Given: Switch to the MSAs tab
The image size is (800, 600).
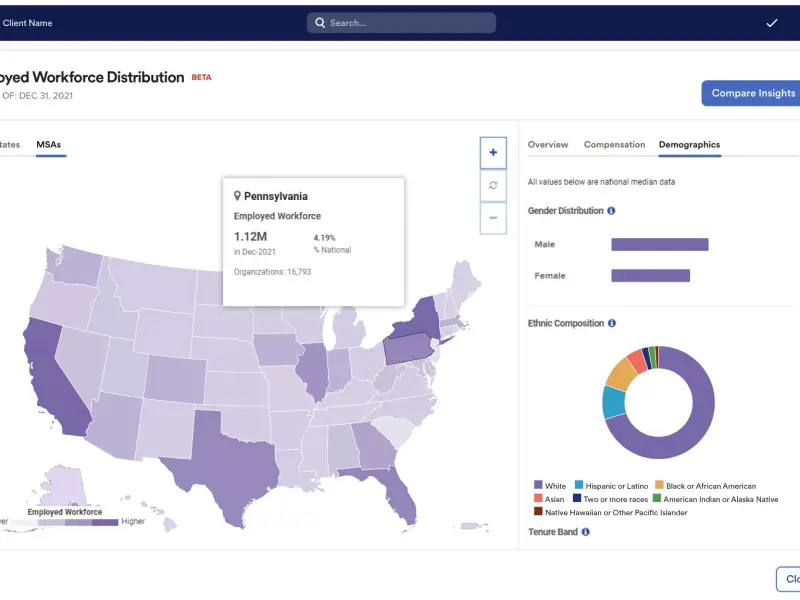Looking at the screenshot, I should 48,145.
